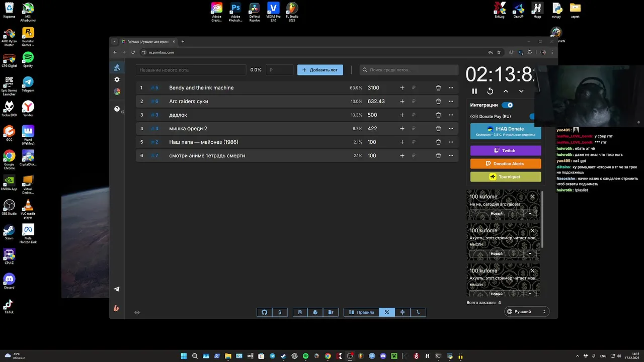Click the save icon in the bottom toolbar
Image resolution: width=644 pixels, height=362 pixels.
[300, 312]
